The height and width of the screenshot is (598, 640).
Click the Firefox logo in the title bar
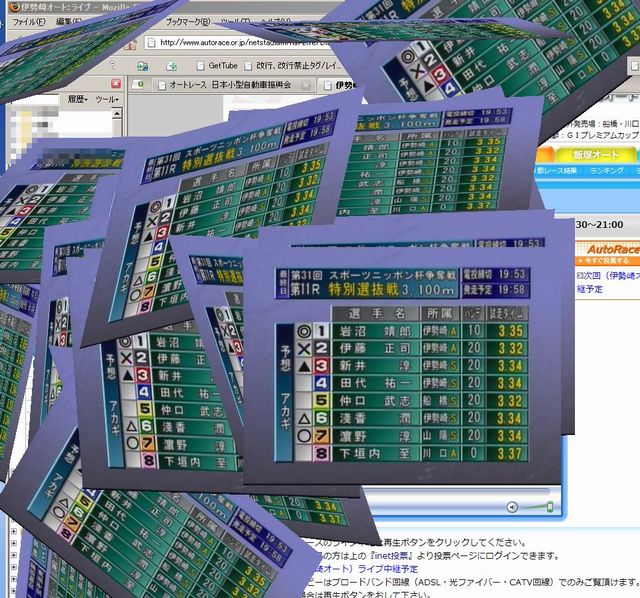(x=14, y=7)
